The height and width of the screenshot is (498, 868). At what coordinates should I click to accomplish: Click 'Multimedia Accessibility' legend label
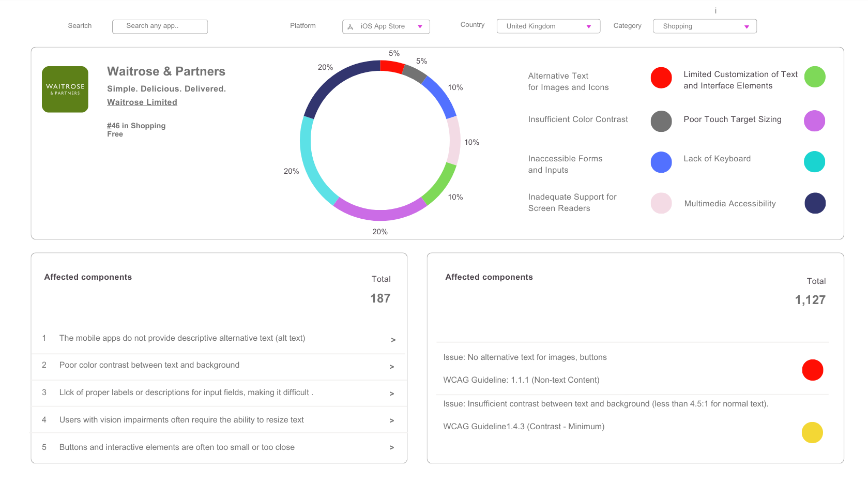pyautogui.click(x=730, y=204)
